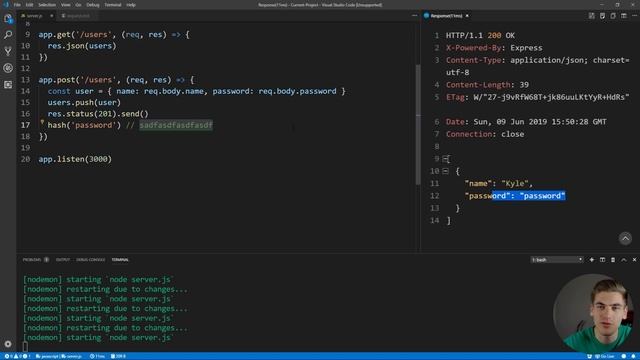
Task: Close the server.js editor tab
Action: (51, 16)
